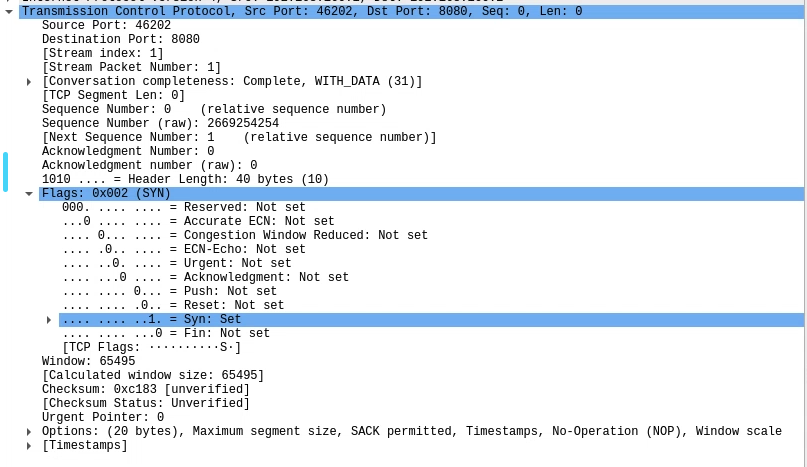Click the Stream index: 1 row
Image resolution: width=807 pixels, height=467 pixels.
click(102, 53)
